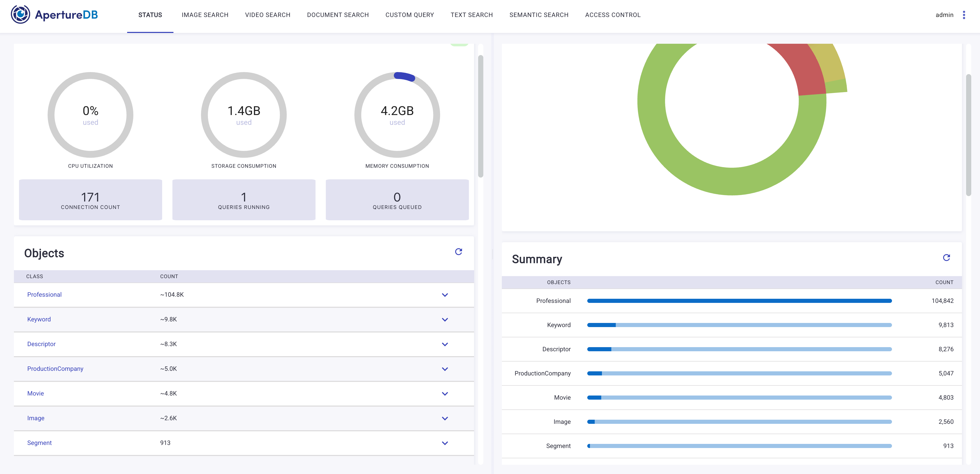The width and height of the screenshot is (980, 474).
Task: Expand the Movie class row
Action: coord(445,394)
